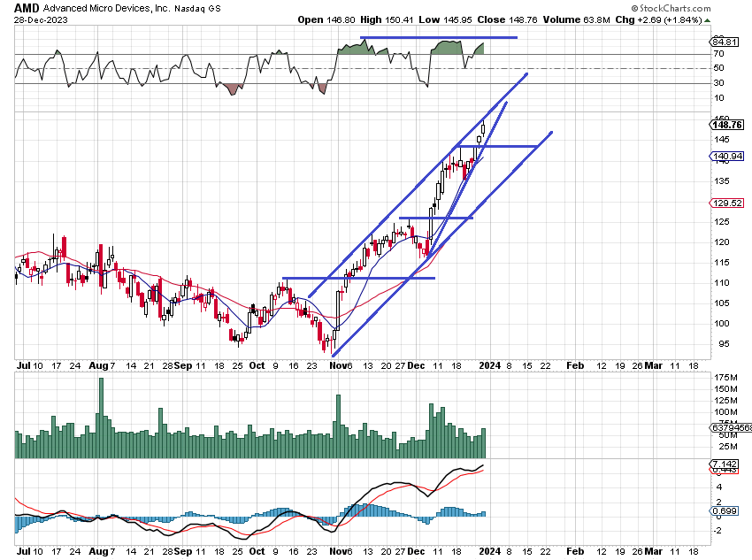
Task: Click the MACD axis label 4
Action: 719,487
